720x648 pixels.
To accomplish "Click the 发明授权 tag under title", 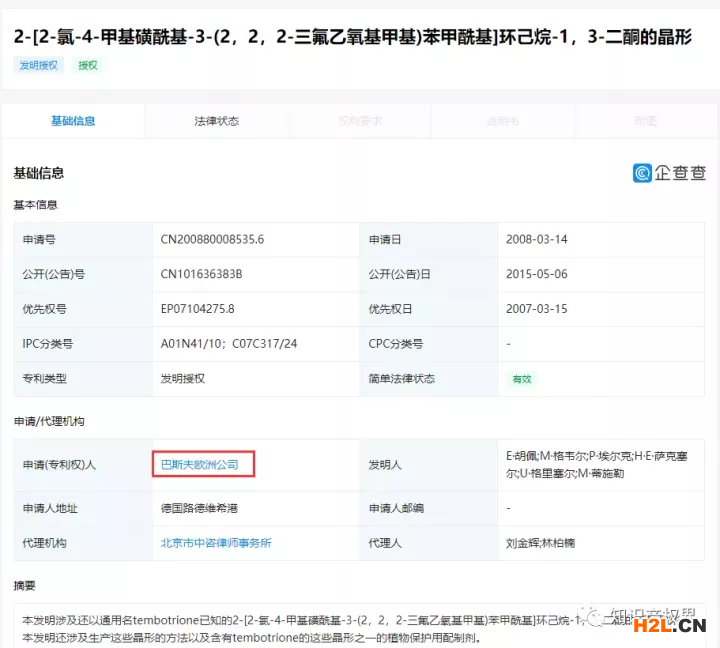I will coord(39,65).
